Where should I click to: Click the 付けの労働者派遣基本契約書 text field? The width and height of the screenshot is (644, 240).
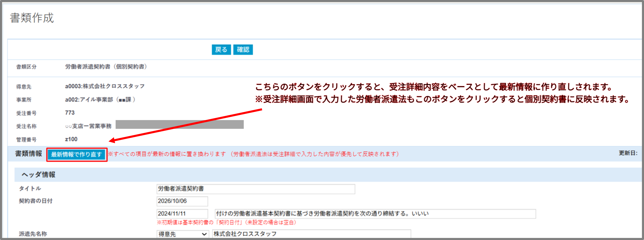tap(375, 214)
